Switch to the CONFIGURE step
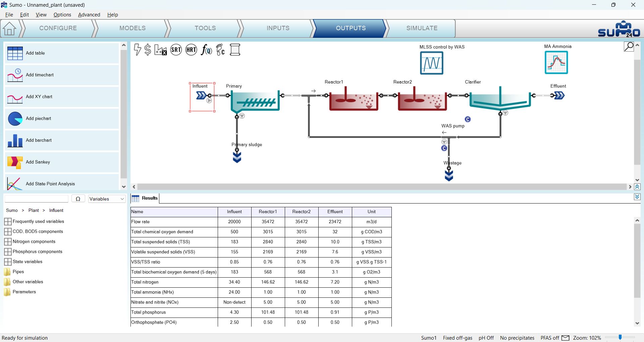The image size is (644, 342). (58, 28)
